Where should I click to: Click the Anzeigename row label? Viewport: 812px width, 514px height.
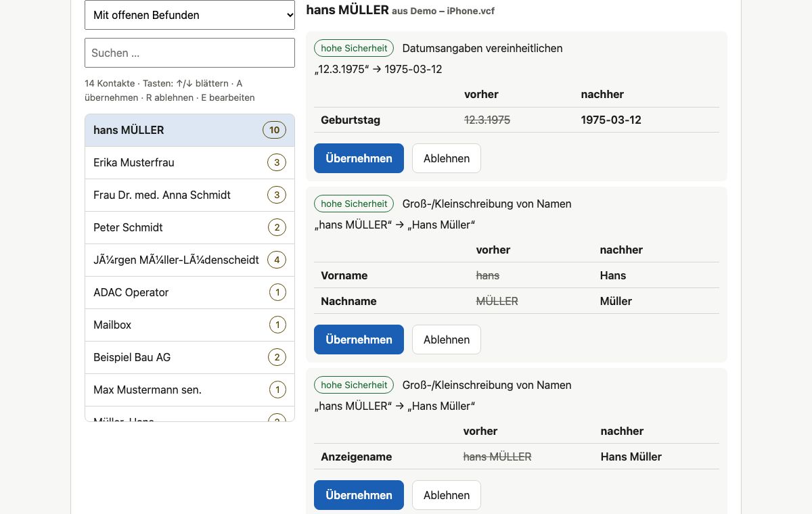tap(357, 457)
